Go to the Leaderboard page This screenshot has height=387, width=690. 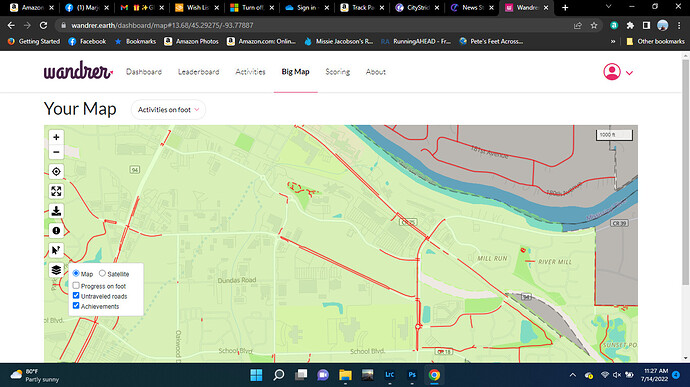pyautogui.click(x=198, y=72)
